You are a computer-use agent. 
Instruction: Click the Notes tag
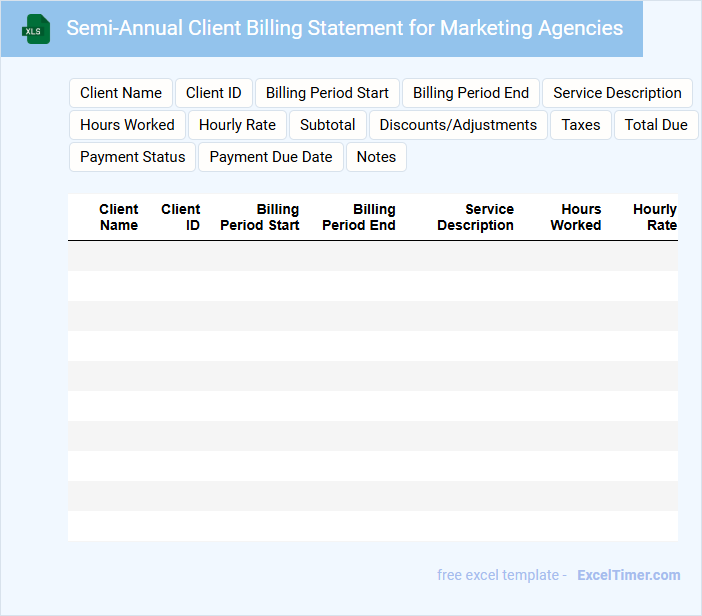pyautogui.click(x=376, y=157)
